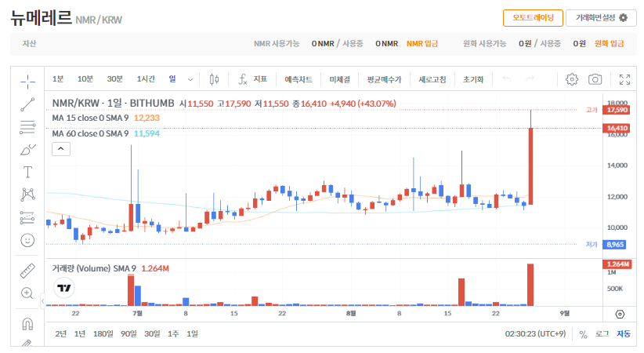Select the Text annotation tool
Image resolution: width=644 pixels, height=353 pixels.
click(x=27, y=172)
